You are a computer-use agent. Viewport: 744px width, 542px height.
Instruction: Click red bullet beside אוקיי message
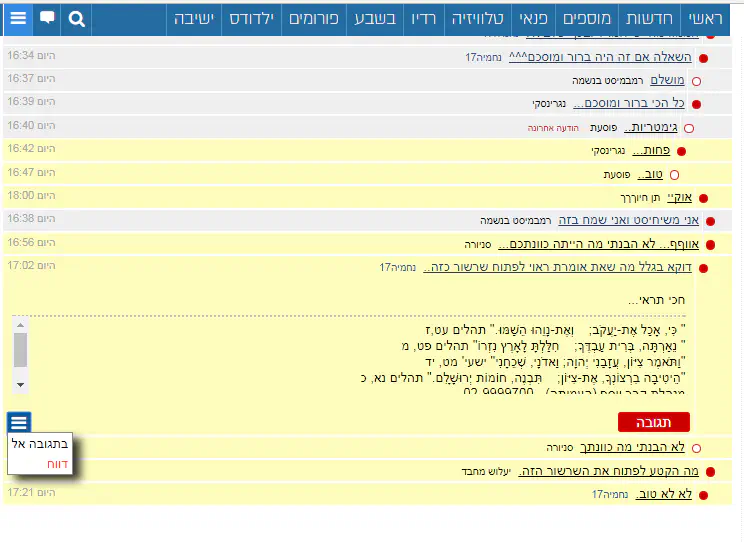(x=703, y=199)
